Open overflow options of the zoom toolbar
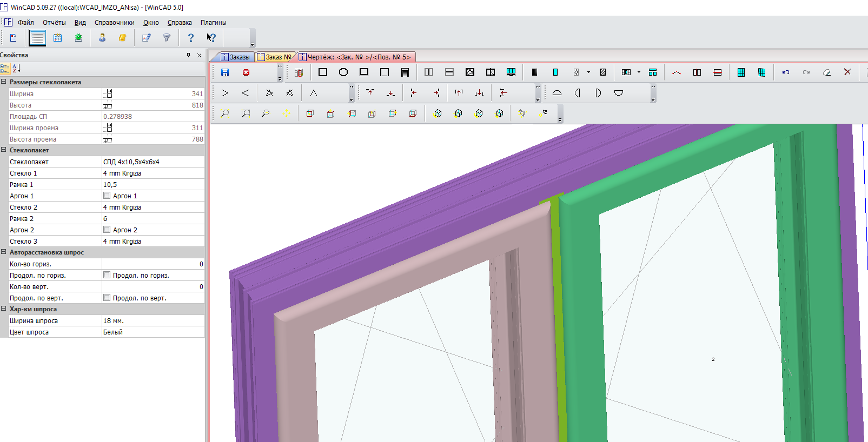 pyautogui.click(x=560, y=120)
